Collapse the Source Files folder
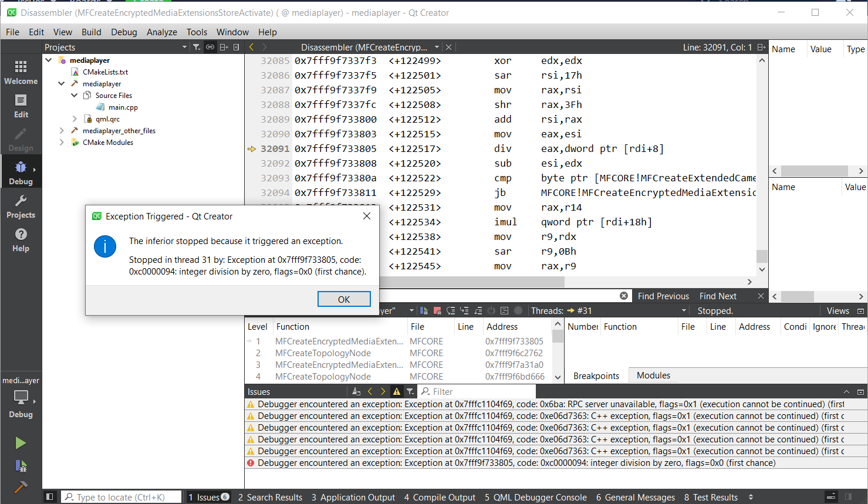Screen dimensions: 868x504 pos(74,95)
